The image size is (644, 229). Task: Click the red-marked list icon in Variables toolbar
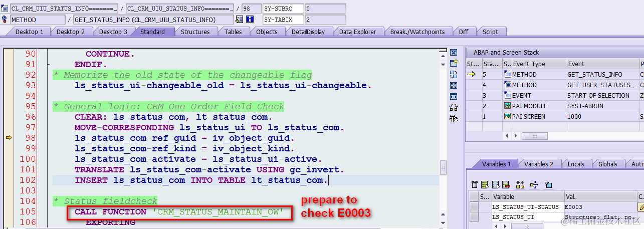pyautogui.click(x=506, y=185)
